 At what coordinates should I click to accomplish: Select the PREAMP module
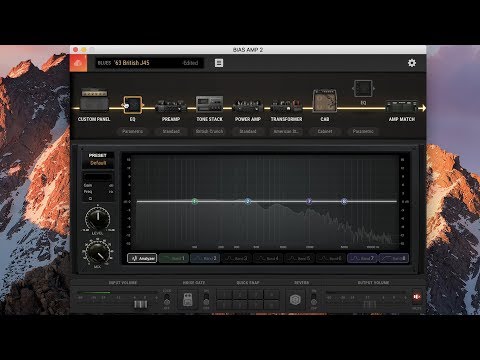pyautogui.click(x=171, y=106)
